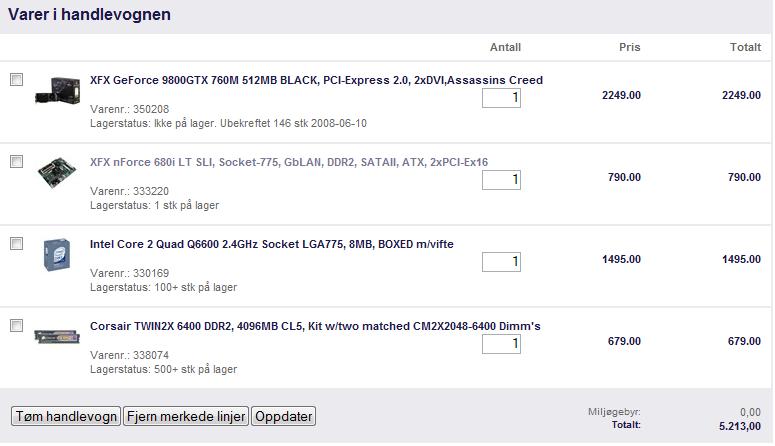Open the Intel Core 2 Quad box thumbnail
This screenshot has width=775, height=446.
point(57,255)
